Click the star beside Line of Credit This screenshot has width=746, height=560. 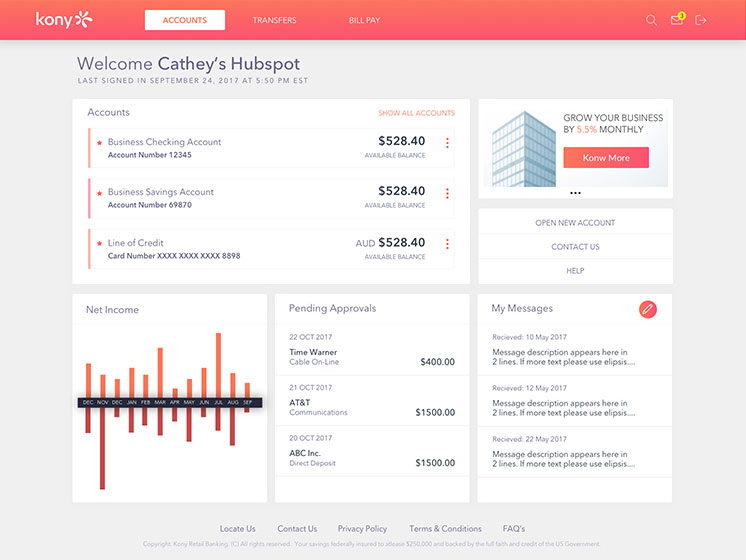(99, 243)
